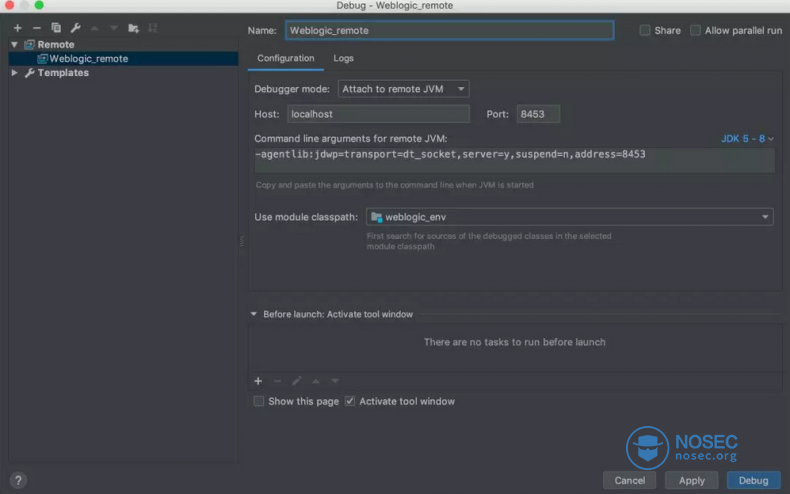Check the Show this page option

[x=259, y=401]
